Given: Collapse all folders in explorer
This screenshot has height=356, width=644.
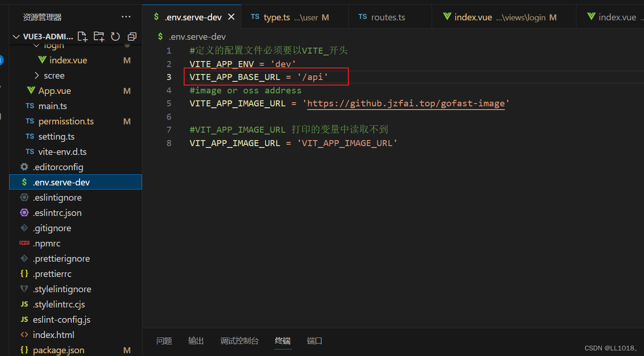Looking at the screenshot, I should (132, 37).
